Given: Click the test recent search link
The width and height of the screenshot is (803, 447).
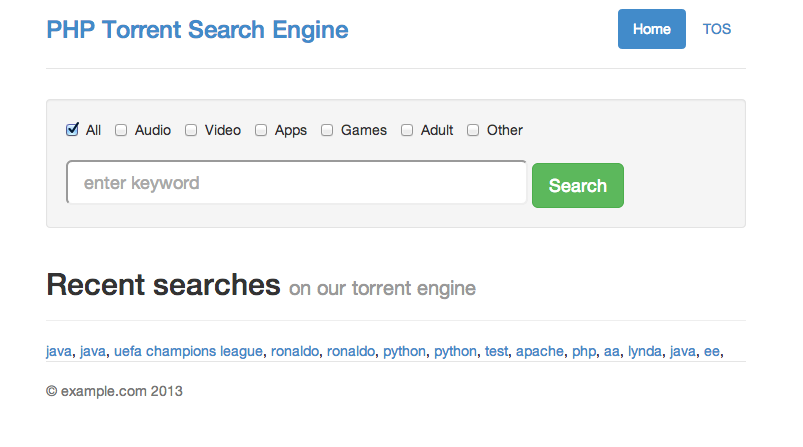Looking at the screenshot, I should [496, 351].
